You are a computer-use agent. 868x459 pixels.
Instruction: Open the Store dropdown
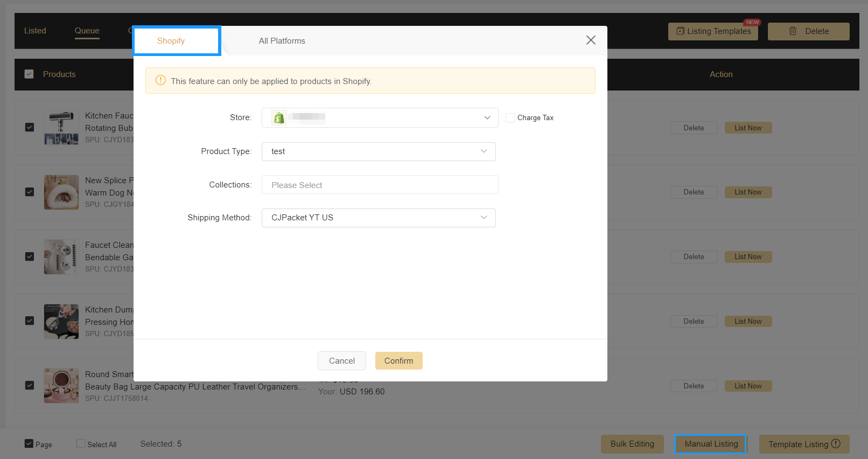pyautogui.click(x=380, y=117)
